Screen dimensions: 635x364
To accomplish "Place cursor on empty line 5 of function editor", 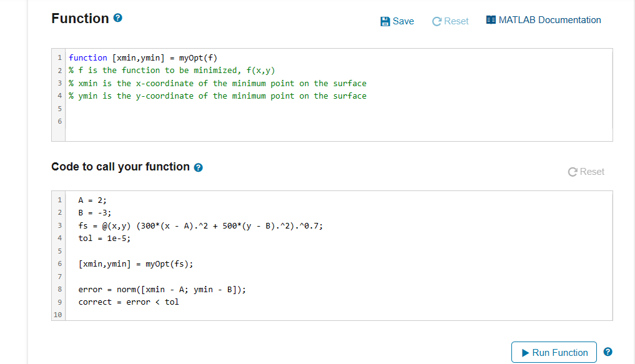I will 338,109.
